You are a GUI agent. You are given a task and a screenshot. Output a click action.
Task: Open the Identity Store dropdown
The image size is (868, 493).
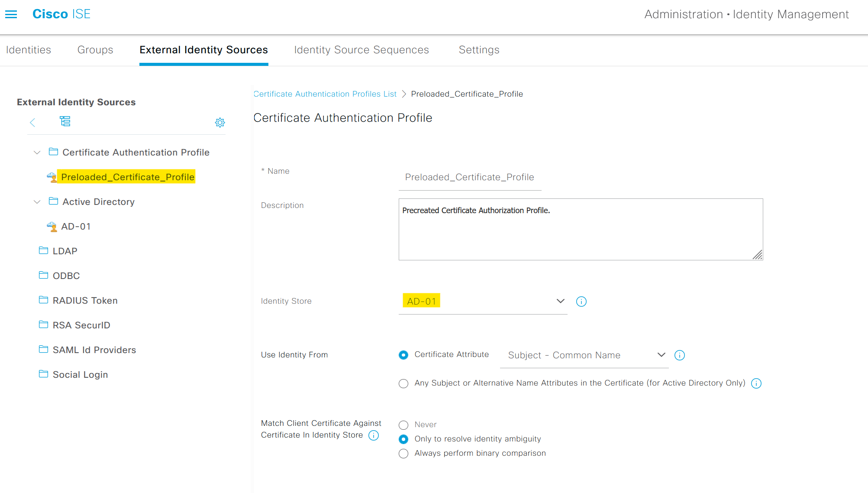[560, 301]
